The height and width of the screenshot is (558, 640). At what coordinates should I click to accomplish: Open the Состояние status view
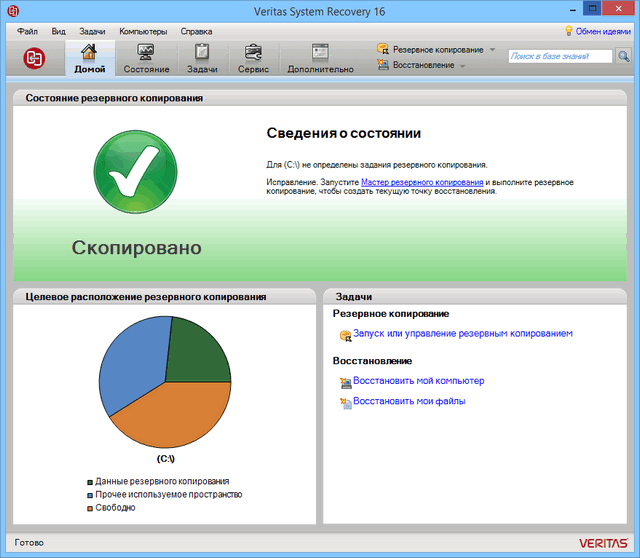146,58
